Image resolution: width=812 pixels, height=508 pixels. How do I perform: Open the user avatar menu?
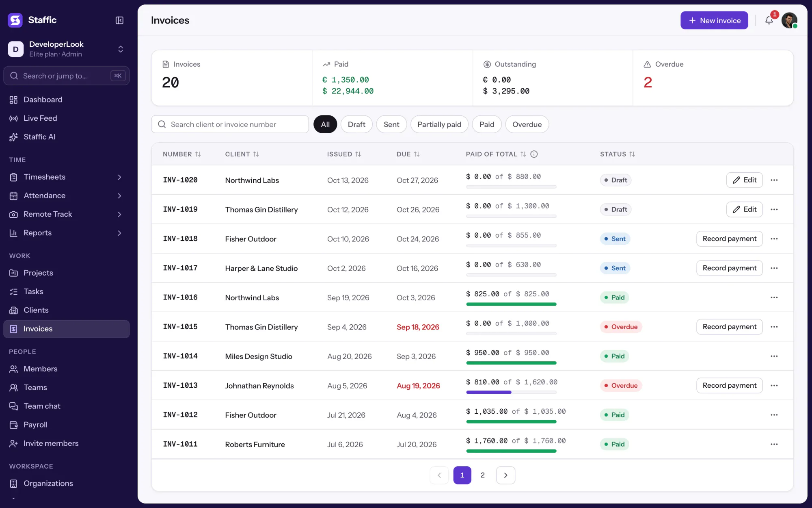(x=789, y=20)
